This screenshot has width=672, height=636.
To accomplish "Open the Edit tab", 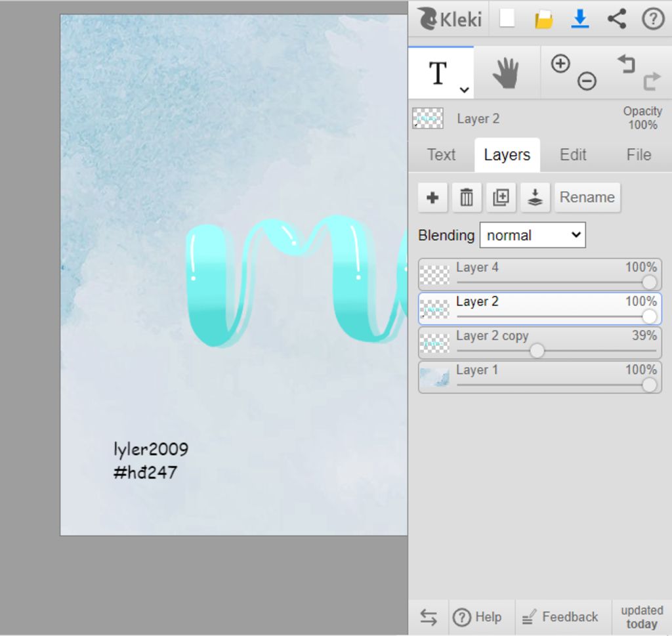I will (x=573, y=155).
